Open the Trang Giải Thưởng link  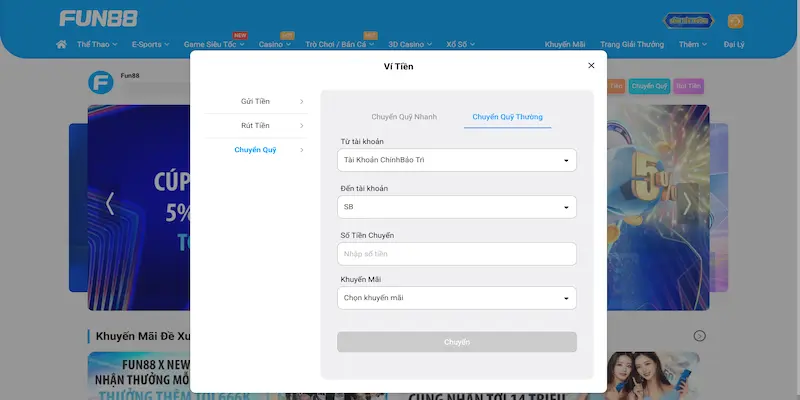(x=631, y=44)
